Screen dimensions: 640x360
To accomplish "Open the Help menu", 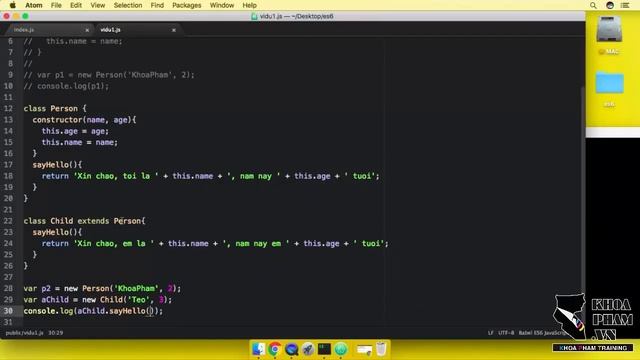I will [249, 5].
